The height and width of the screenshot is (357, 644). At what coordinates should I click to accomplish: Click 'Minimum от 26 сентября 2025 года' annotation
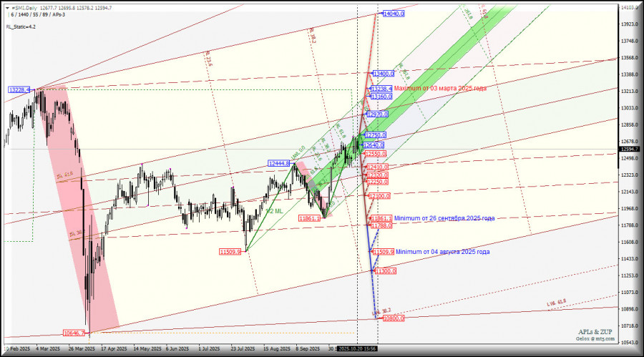(444, 218)
